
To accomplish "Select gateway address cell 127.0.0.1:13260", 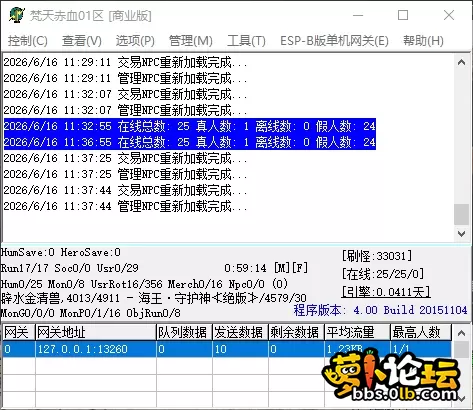I will click(96, 349).
